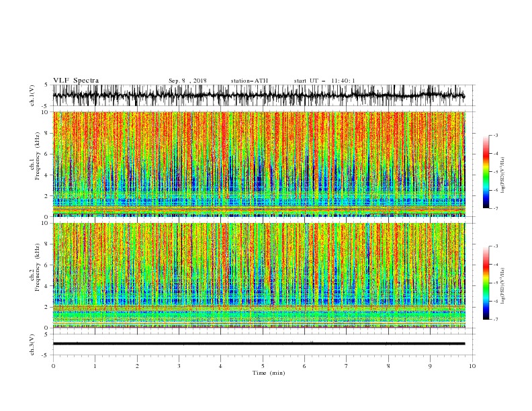Click time axis tick label "1"
Image resolution: width=532 pixels, height=411 pixels.
click(x=95, y=366)
